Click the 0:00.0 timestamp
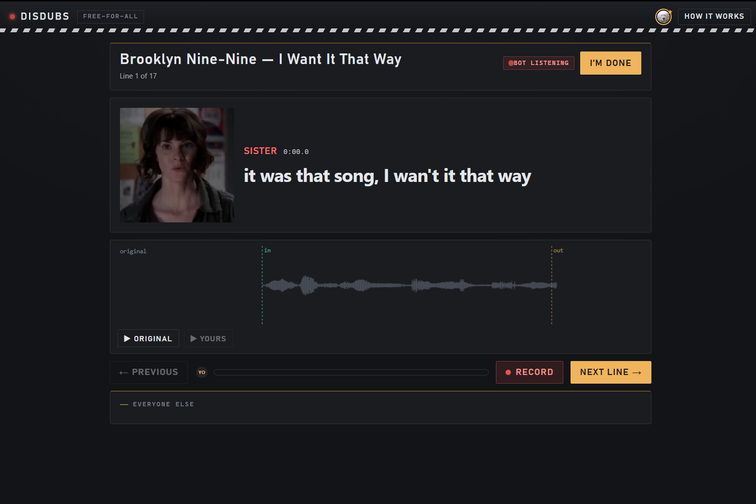The image size is (756, 504). pos(296,152)
